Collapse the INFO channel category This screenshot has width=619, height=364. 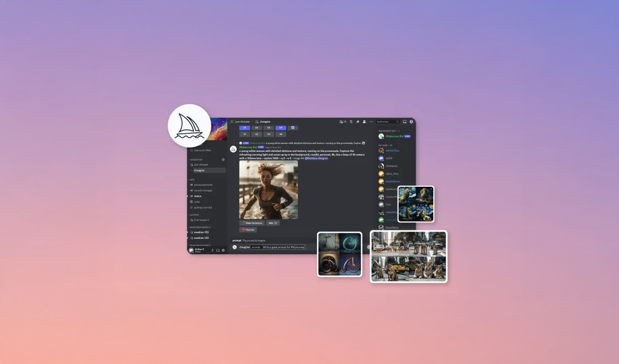tap(192, 180)
